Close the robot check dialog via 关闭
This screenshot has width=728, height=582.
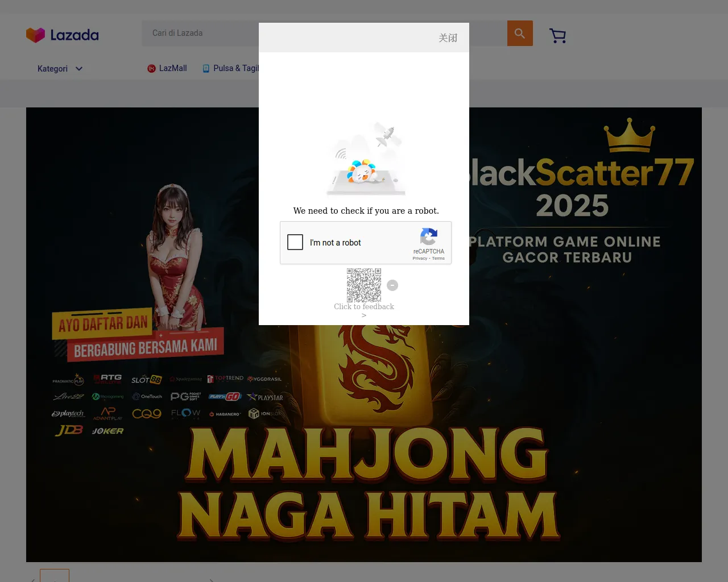click(448, 38)
